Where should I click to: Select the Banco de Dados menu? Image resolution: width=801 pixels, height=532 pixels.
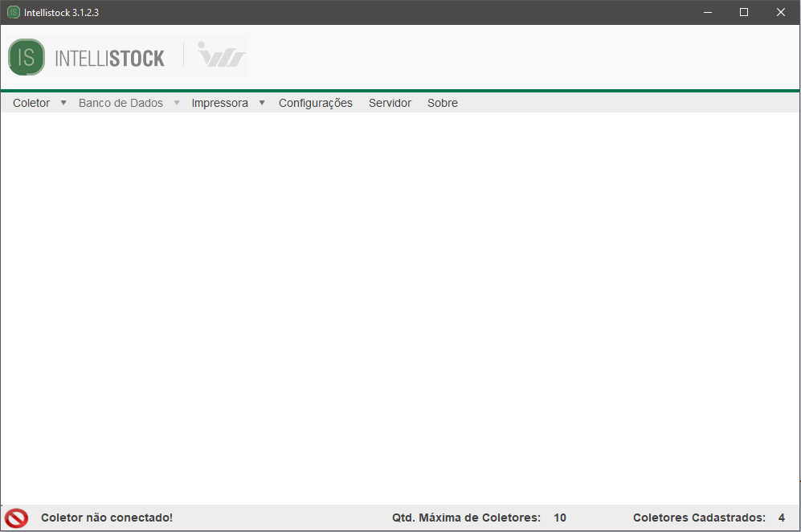[x=121, y=103]
